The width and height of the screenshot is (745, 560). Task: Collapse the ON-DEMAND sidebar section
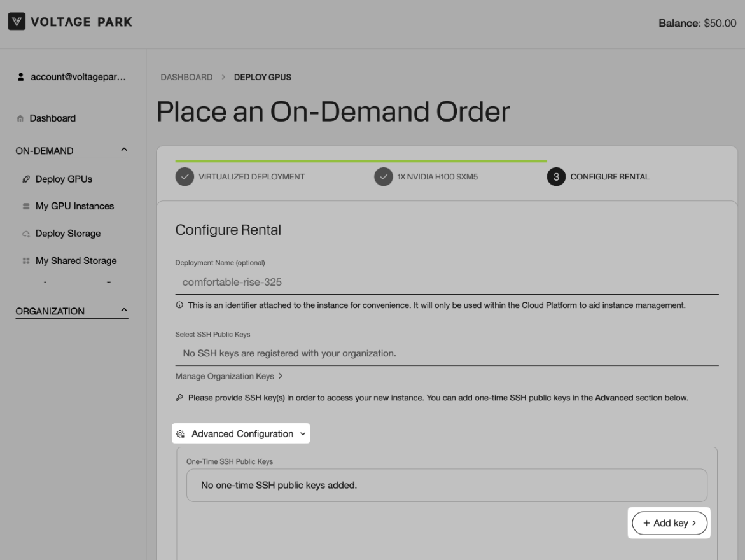pyautogui.click(x=123, y=151)
